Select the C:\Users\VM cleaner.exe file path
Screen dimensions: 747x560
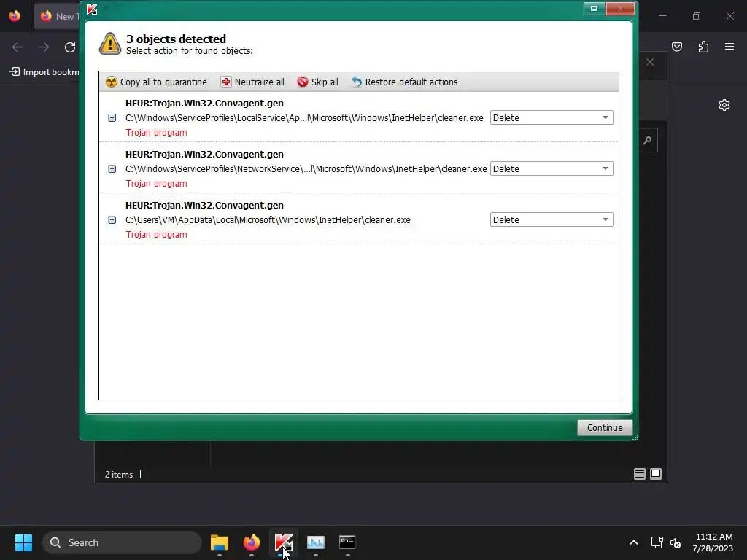coord(268,219)
